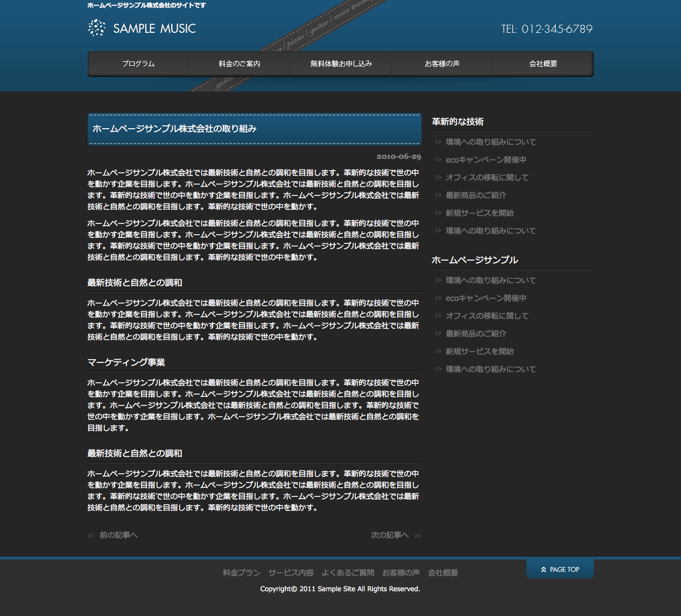Select 料金のご案内 navigation item
The height and width of the screenshot is (616, 681).
240,64
